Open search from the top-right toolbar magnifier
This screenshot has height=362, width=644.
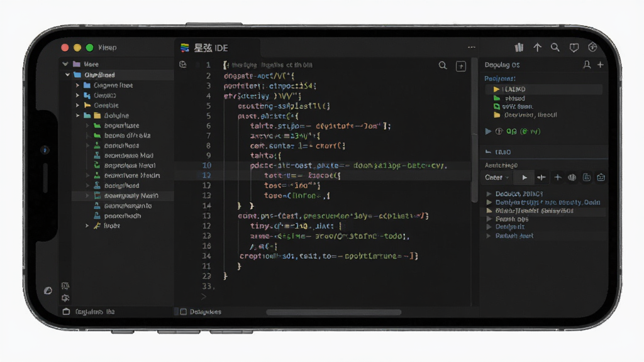(x=555, y=48)
